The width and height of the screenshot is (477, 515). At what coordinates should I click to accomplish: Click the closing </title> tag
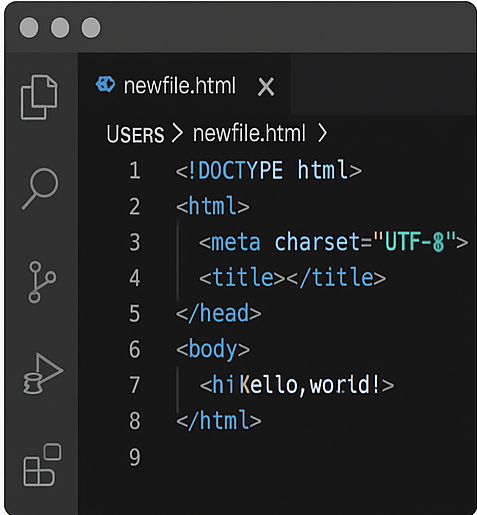[x=336, y=277]
